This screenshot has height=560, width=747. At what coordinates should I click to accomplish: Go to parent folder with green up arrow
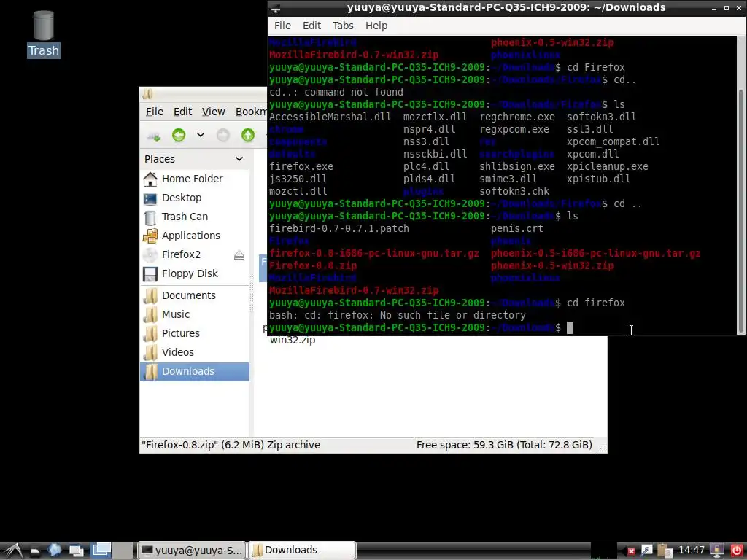click(248, 135)
